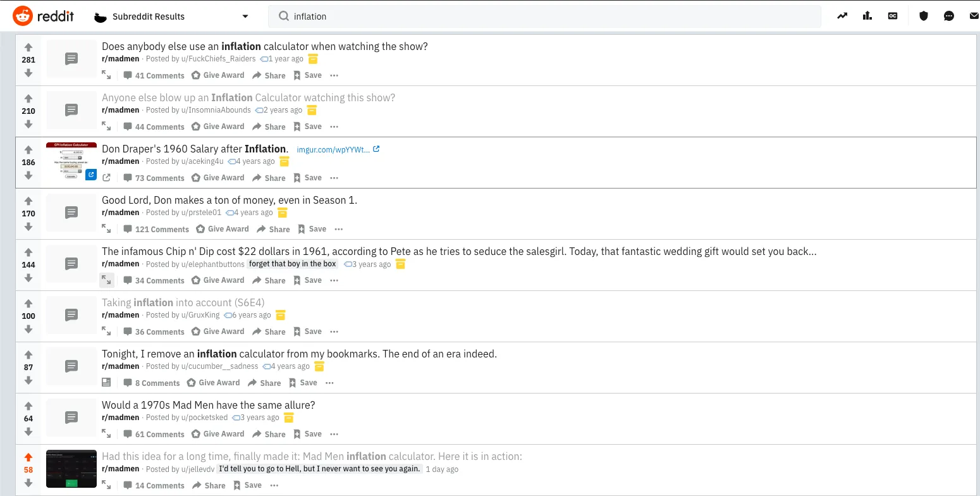Go to the Reddit home logo
The height and width of the screenshot is (496, 980).
pyautogui.click(x=43, y=16)
